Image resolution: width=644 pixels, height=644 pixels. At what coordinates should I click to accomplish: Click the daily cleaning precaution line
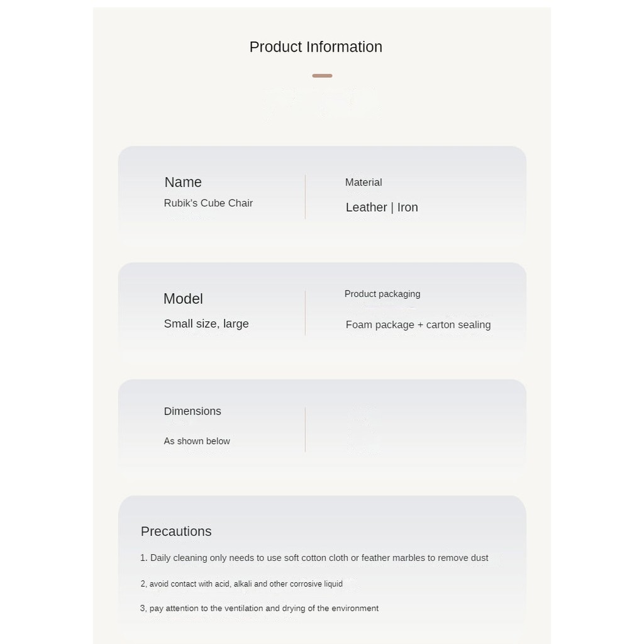pyautogui.click(x=314, y=558)
